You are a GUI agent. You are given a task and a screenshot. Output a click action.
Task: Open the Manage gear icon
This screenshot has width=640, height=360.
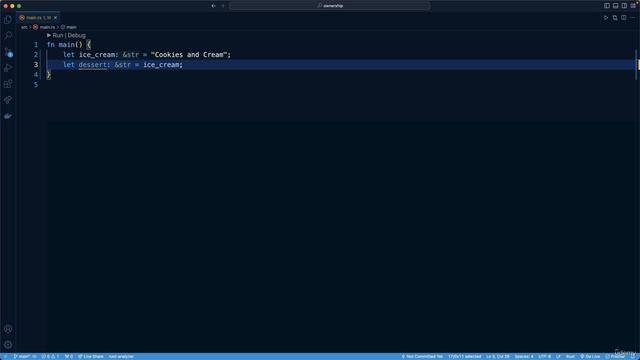[8, 345]
